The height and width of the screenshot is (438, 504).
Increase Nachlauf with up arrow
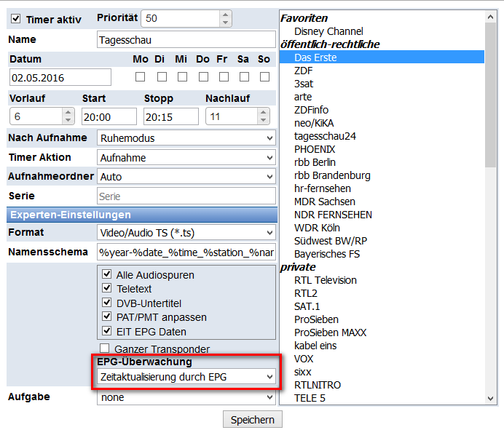pyautogui.click(x=263, y=112)
